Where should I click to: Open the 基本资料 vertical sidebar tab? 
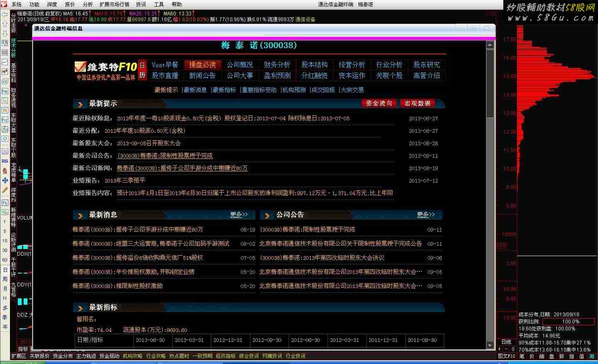coord(13,73)
